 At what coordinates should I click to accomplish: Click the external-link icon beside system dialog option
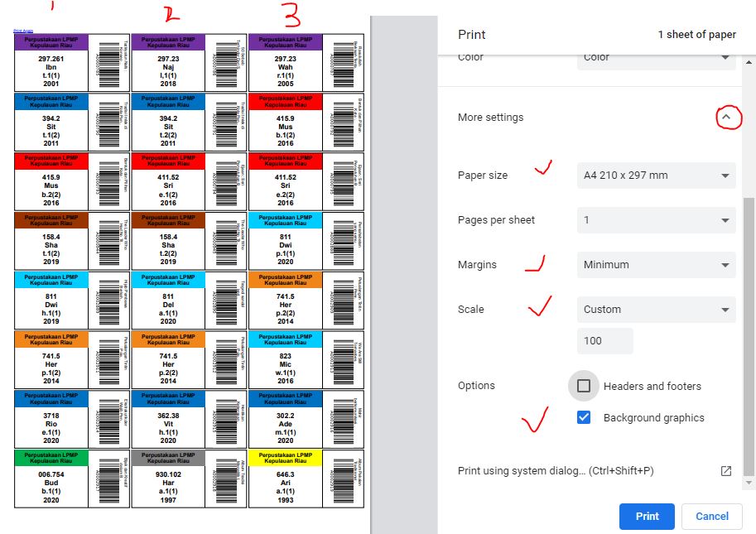point(725,470)
